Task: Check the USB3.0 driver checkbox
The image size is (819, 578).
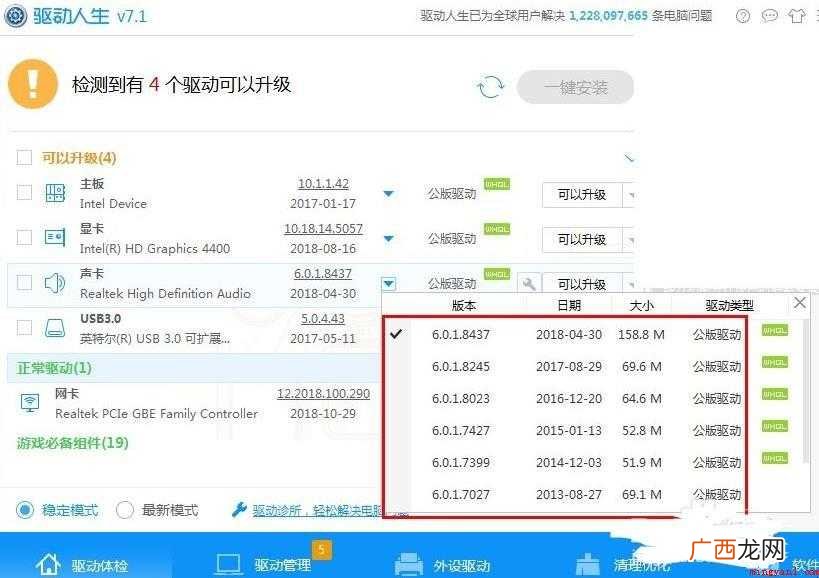Action: 24,327
